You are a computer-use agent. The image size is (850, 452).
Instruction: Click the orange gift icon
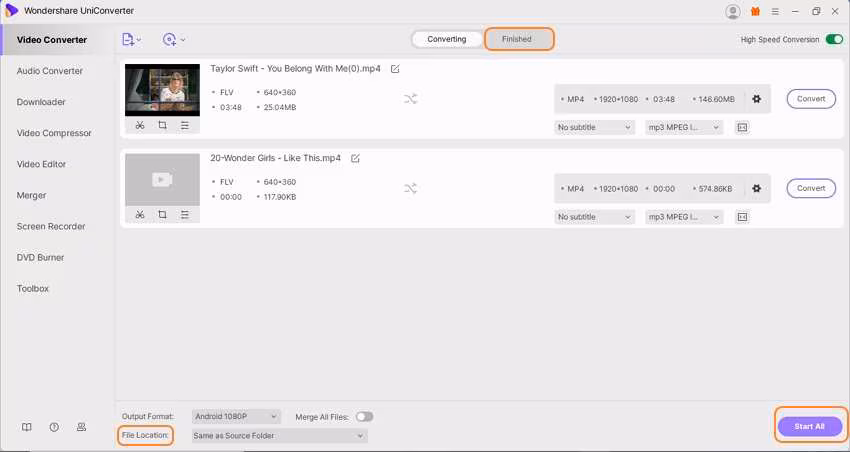click(x=755, y=11)
